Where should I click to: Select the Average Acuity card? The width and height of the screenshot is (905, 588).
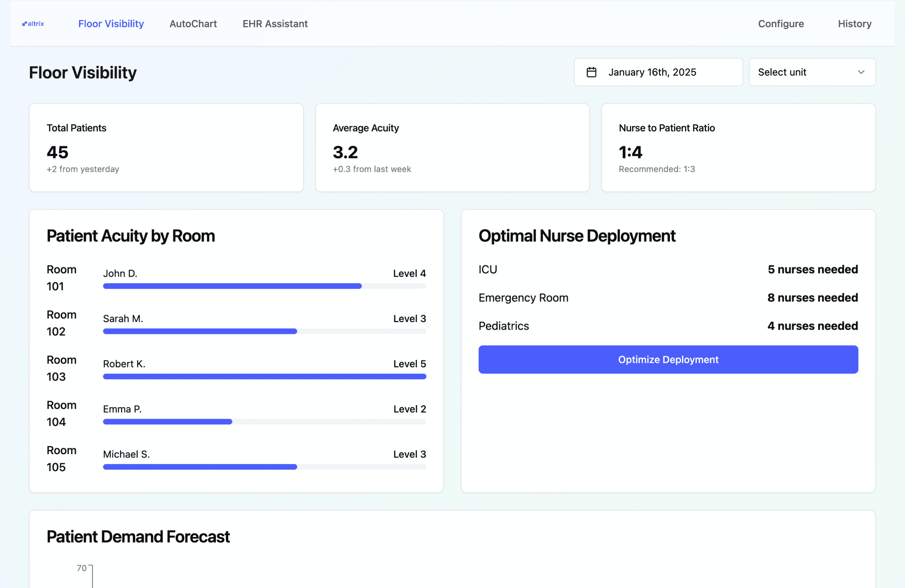tap(452, 148)
